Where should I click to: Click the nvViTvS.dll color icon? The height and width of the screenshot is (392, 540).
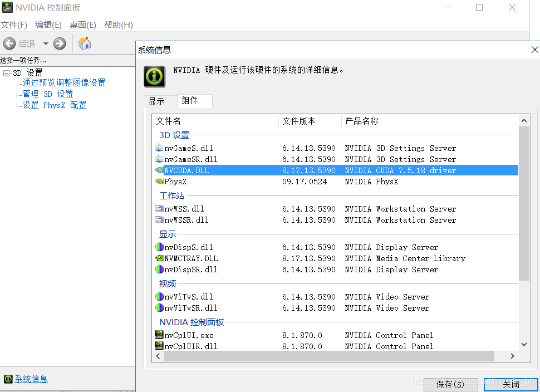[159, 297]
